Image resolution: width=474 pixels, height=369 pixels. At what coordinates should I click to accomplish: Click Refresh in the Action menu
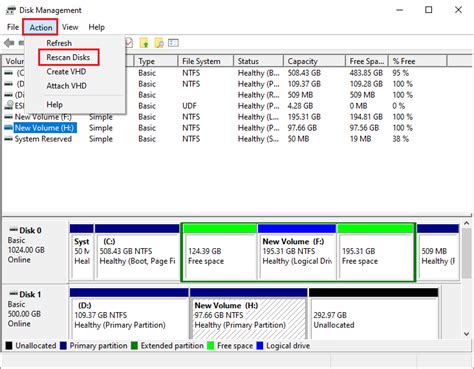tap(59, 43)
